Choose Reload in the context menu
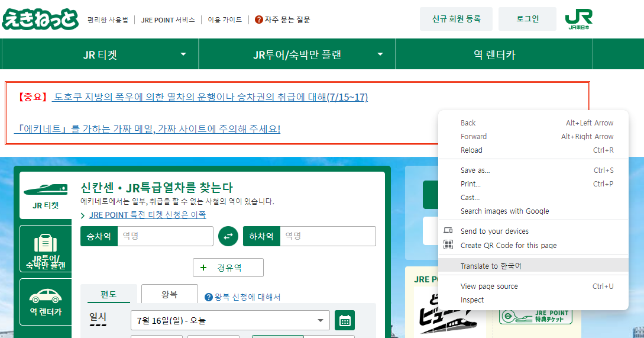Viewport: 644px width, 338px height. (533, 150)
